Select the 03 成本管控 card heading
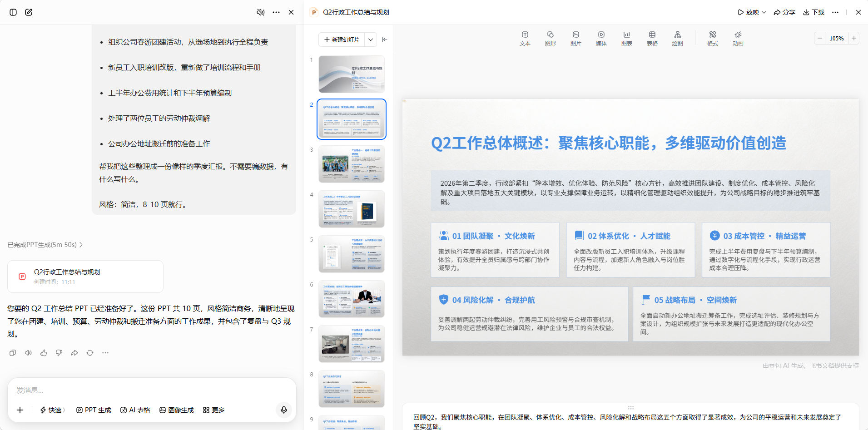The height and width of the screenshot is (430, 868). [764, 236]
